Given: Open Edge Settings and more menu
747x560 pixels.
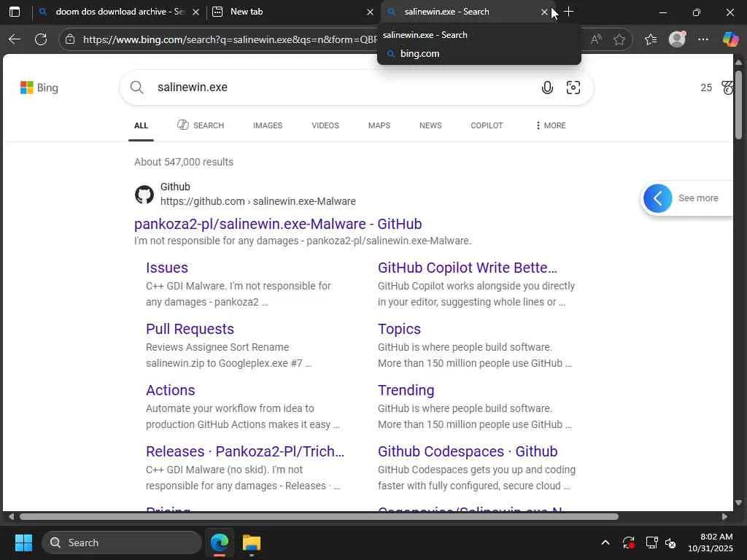Looking at the screenshot, I should (x=703, y=39).
